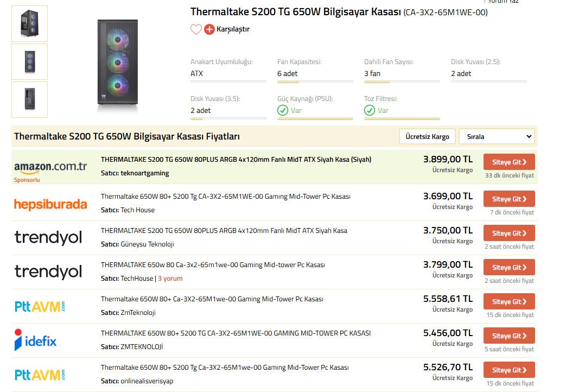
Task: Open amazon.com.tr store logo
Action: (x=50, y=167)
